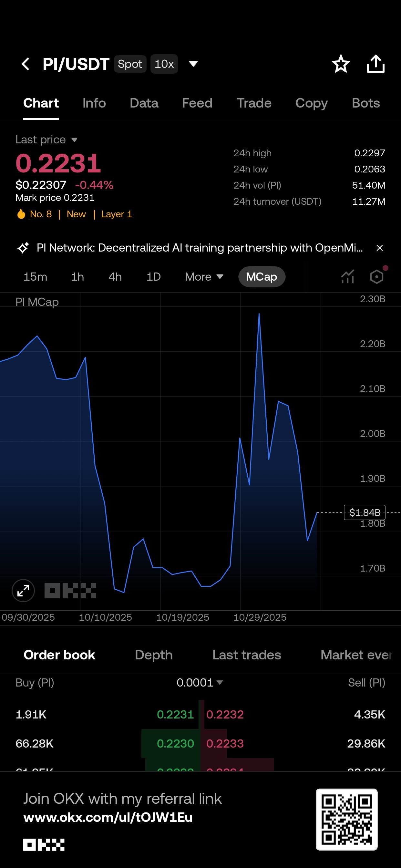Open the chart indicators icon
Image resolution: width=401 pixels, height=868 pixels.
(347, 277)
